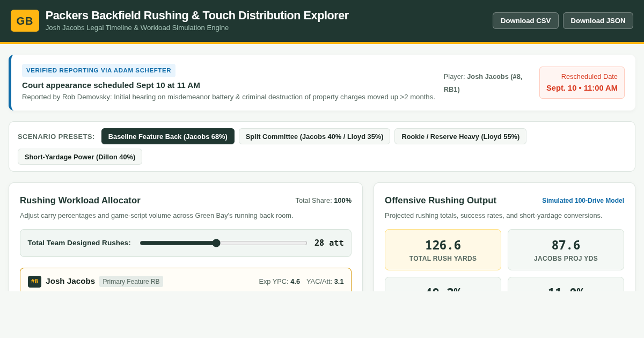The height and width of the screenshot is (338, 644).
Task: Switch to Short-Yardage Power (Dillon 40%) preset
Action: coord(80,157)
